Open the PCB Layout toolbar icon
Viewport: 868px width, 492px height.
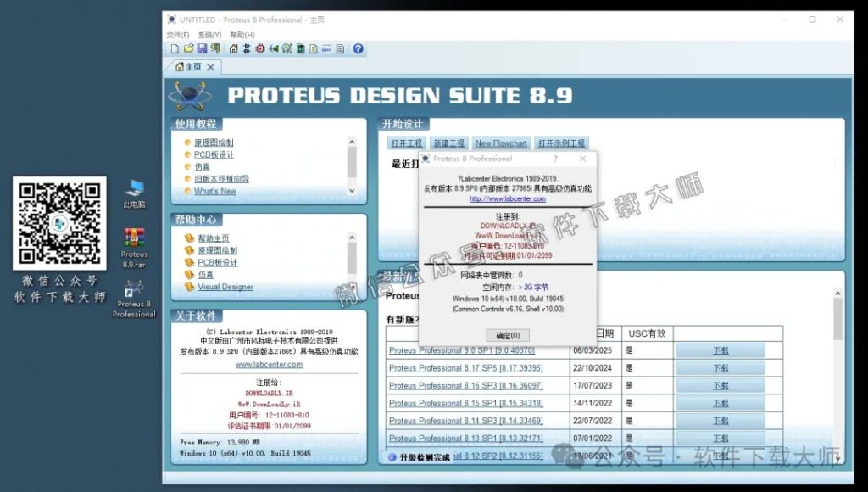click(x=260, y=48)
